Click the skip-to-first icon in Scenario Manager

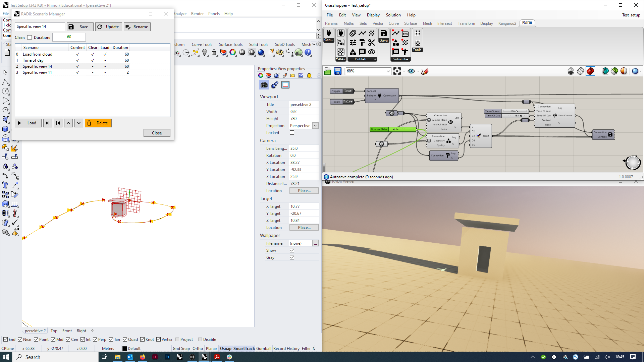pos(58,123)
